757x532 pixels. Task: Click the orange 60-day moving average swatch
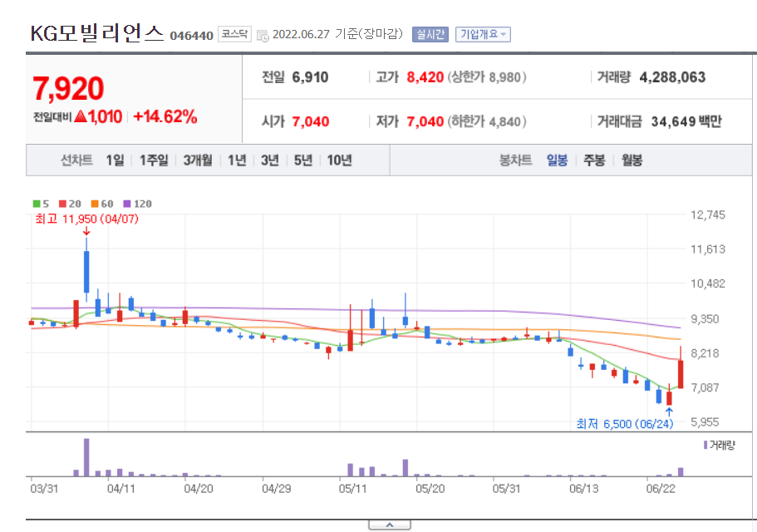click(95, 204)
